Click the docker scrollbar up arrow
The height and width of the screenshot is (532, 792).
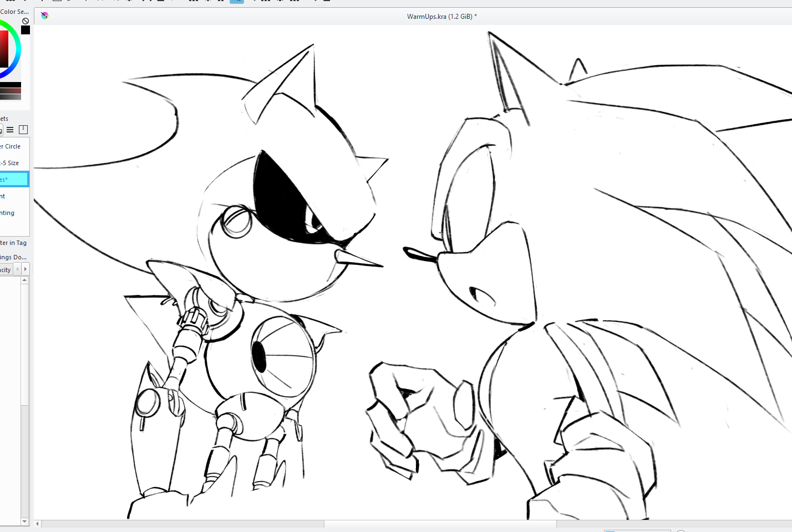[x=24, y=280]
